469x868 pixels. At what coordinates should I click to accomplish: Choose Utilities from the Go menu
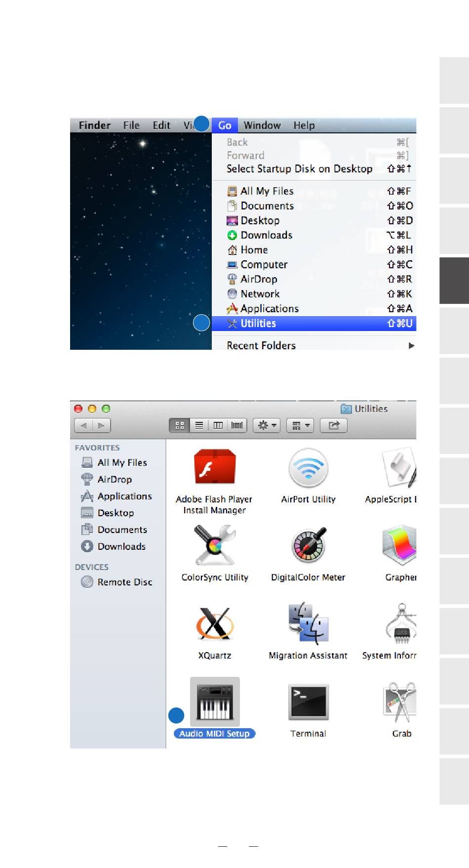pos(314,324)
